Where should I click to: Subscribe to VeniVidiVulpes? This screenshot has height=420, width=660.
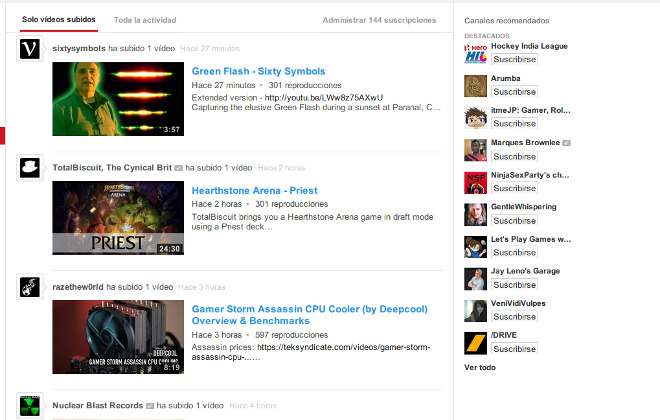click(514, 317)
